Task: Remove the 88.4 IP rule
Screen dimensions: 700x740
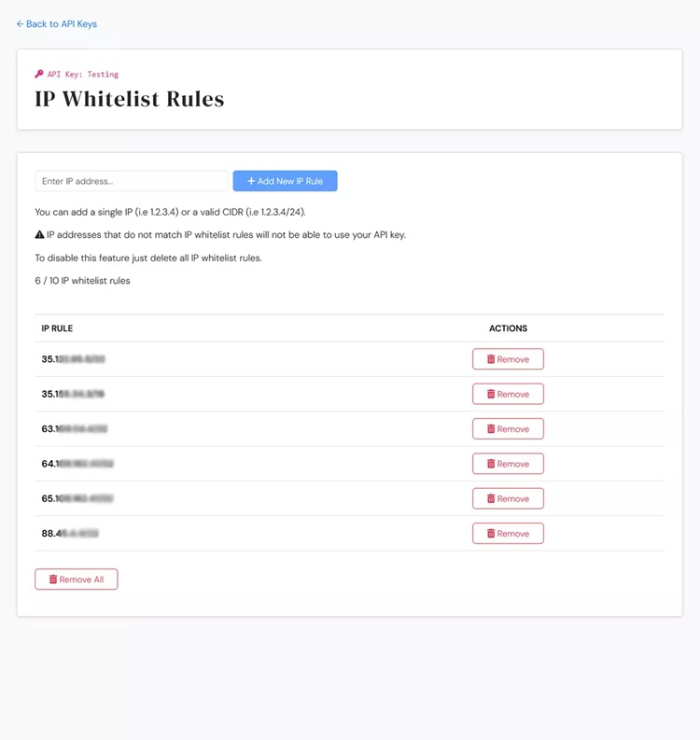Action: pos(508,534)
